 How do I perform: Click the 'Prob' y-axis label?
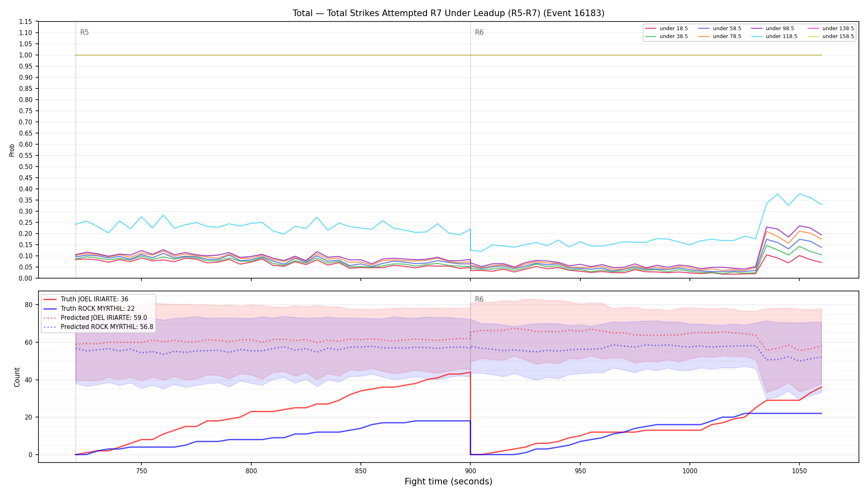(12, 150)
